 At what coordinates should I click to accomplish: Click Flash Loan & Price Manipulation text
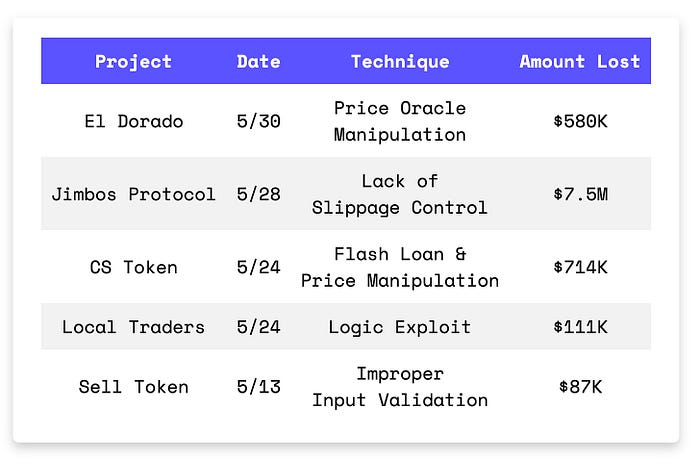click(400, 267)
